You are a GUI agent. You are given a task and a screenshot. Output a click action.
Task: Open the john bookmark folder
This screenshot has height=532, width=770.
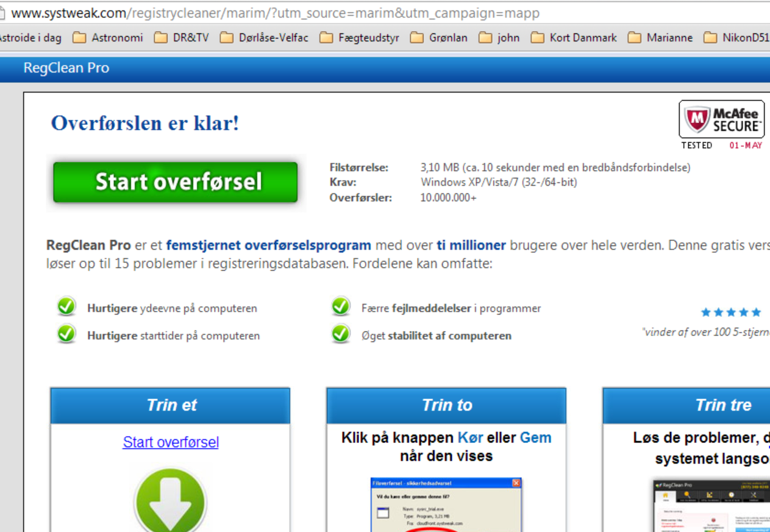[499, 38]
